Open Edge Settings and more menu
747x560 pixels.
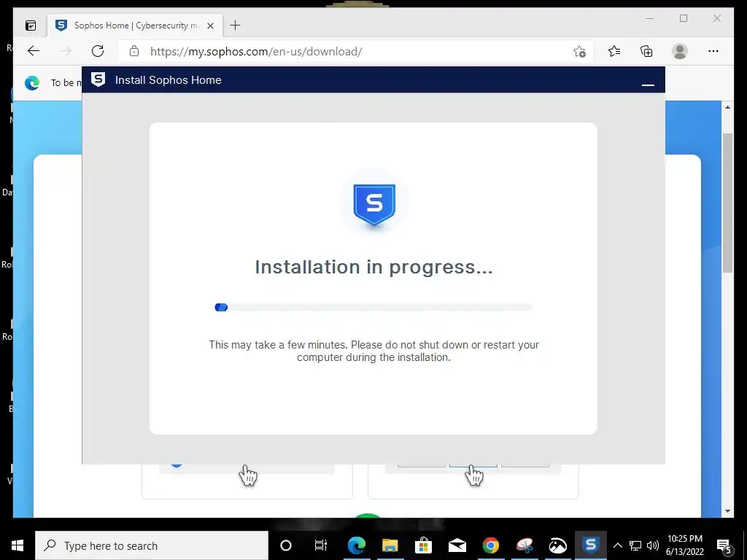pos(713,51)
